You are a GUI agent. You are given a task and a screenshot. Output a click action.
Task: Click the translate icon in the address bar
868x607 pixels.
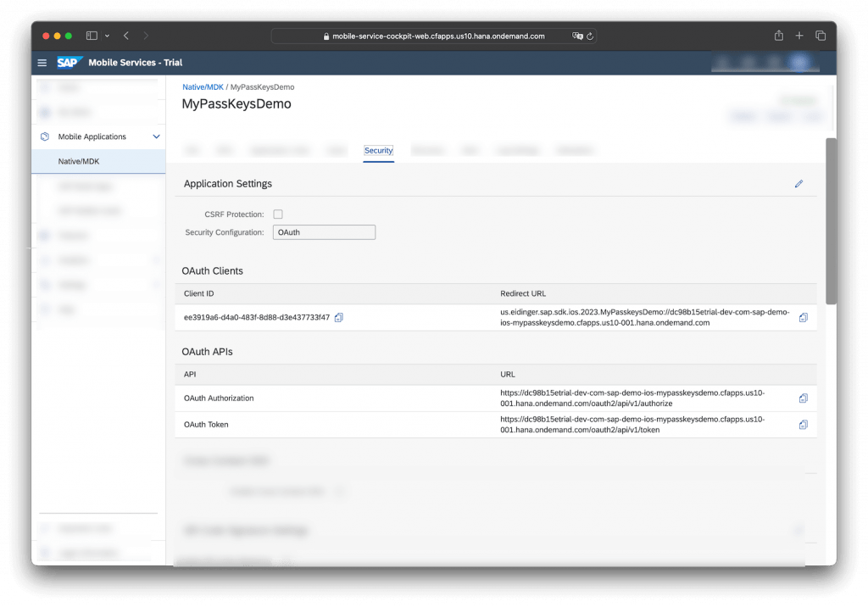pyautogui.click(x=577, y=36)
